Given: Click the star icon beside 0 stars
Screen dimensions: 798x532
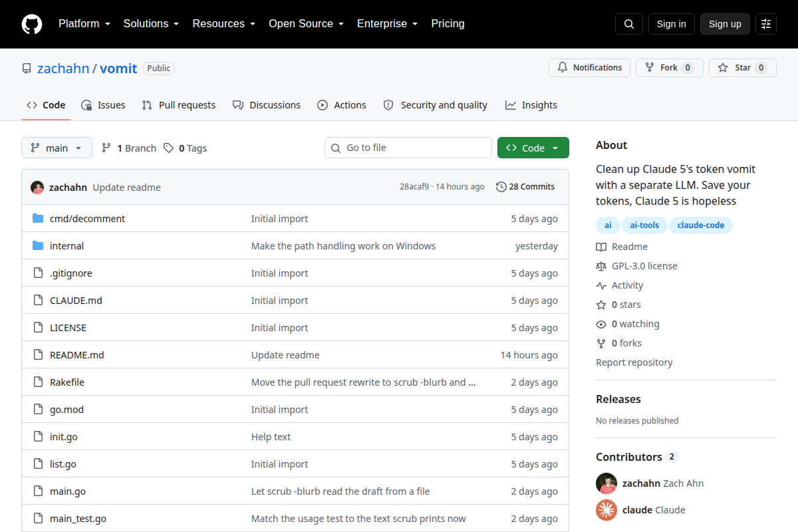Looking at the screenshot, I should 601,305.
